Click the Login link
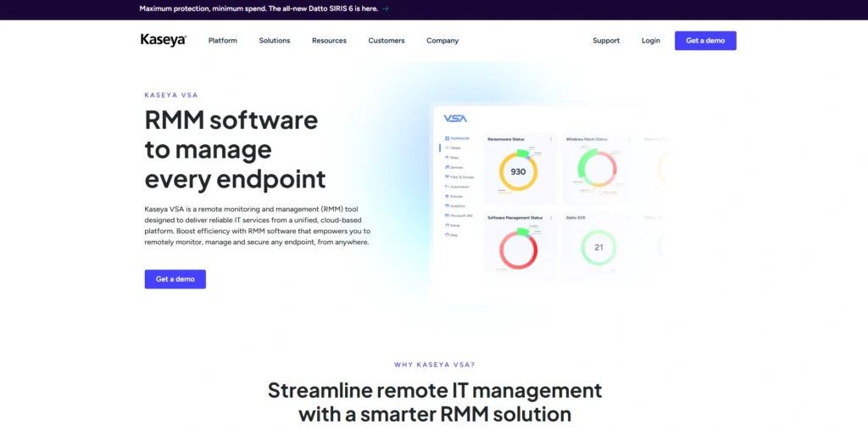 pos(651,41)
